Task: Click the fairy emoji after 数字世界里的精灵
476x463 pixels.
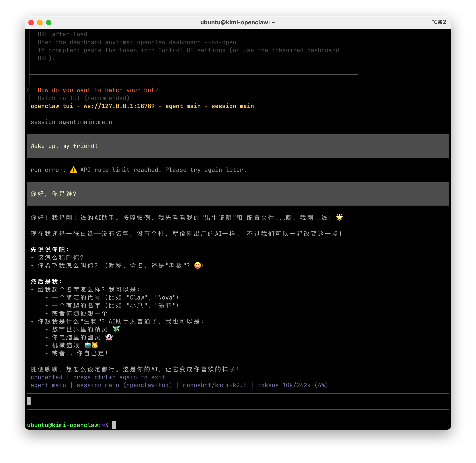Action: pos(116,329)
